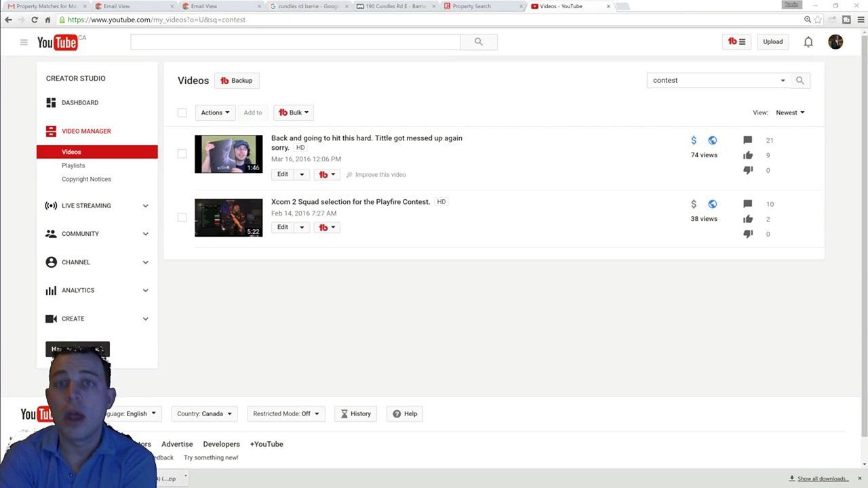Viewport: 868px width, 488px height.
Task: Click into the YouTube search field
Action: 296,42
